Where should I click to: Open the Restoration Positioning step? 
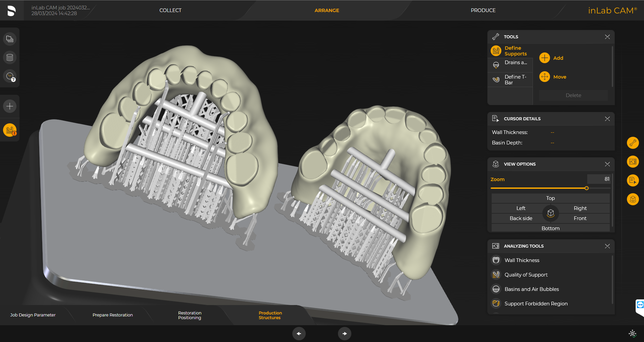tap(190, 315)
